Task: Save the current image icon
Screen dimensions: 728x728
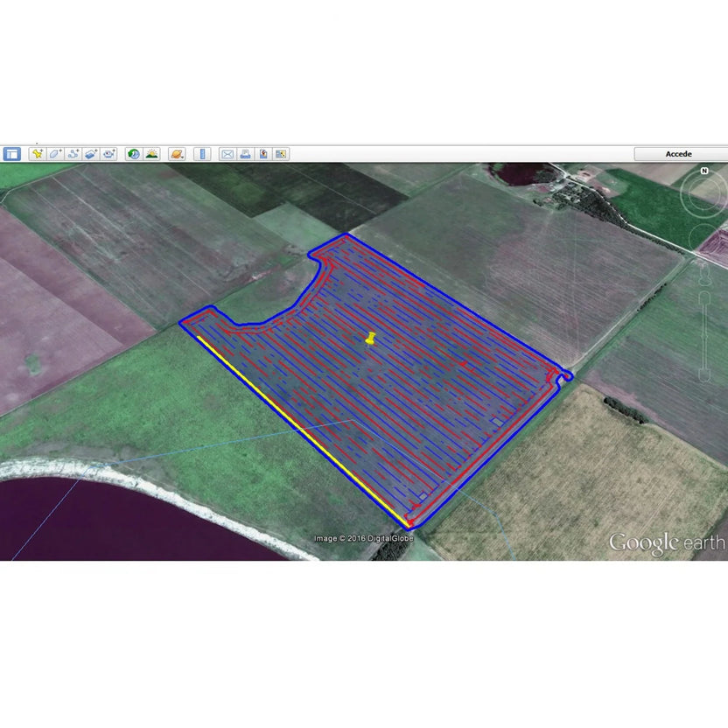Action: 263,154
